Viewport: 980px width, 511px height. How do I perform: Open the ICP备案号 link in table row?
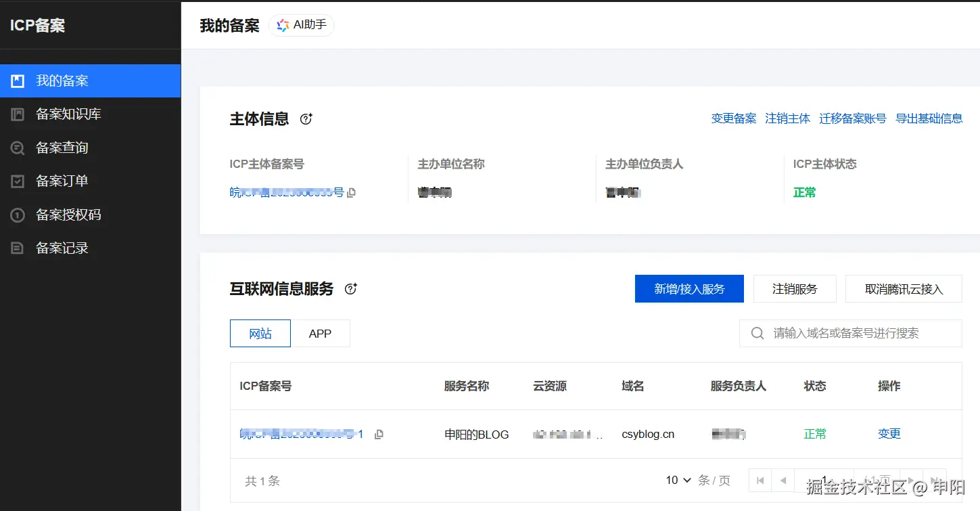[302, 435]
